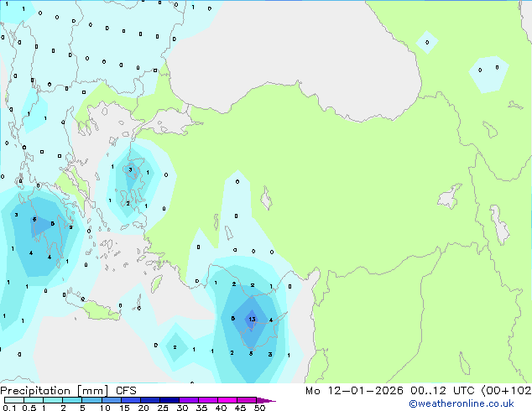Click the 0.5–1 mm legend swatch
Viewport: 532px width, 411px height.
[34, 400]
